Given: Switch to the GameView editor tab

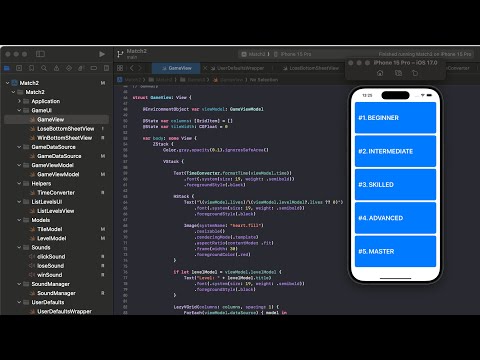Looking at the screenshot, I should tap(176, 68).
